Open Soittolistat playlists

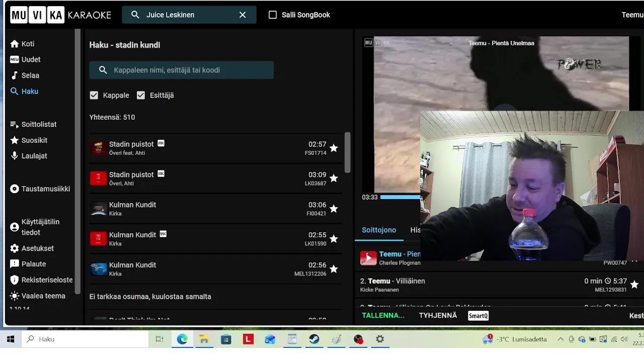click(x=33, y=124)
